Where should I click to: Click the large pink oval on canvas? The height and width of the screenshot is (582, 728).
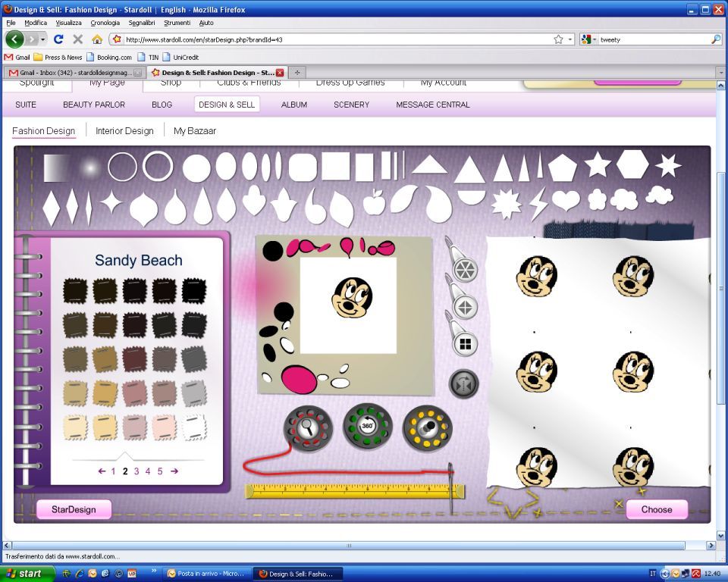pos(299,380)
